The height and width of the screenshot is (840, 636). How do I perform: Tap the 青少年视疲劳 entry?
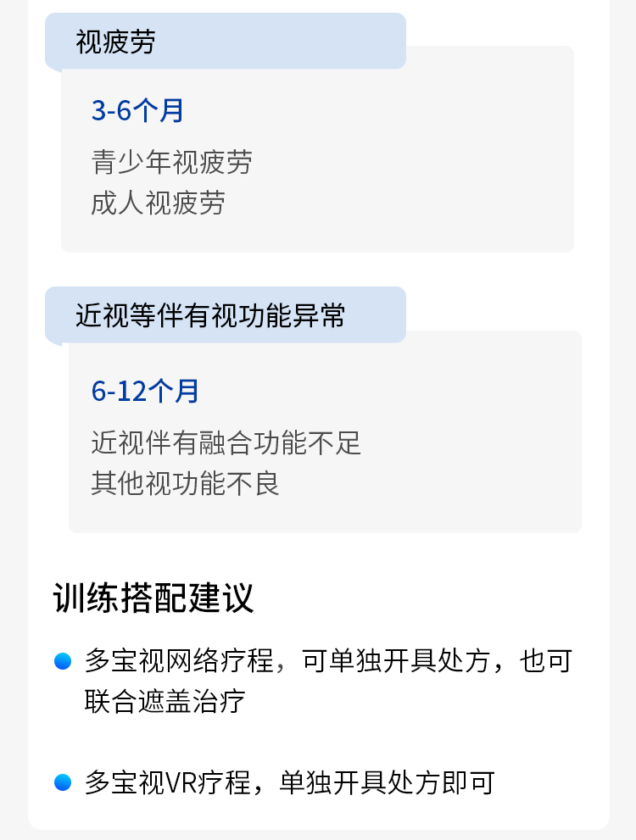[x=171, y=161]
